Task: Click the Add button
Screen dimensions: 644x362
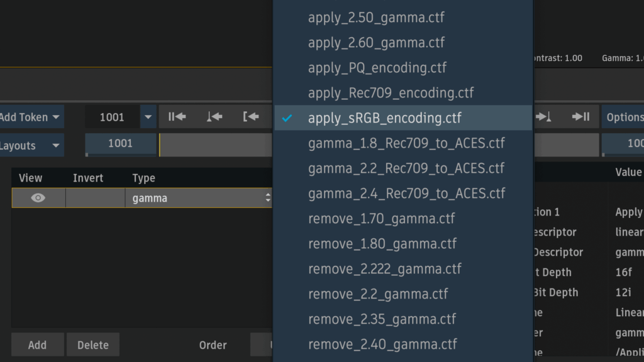Action: click(37, 345)
